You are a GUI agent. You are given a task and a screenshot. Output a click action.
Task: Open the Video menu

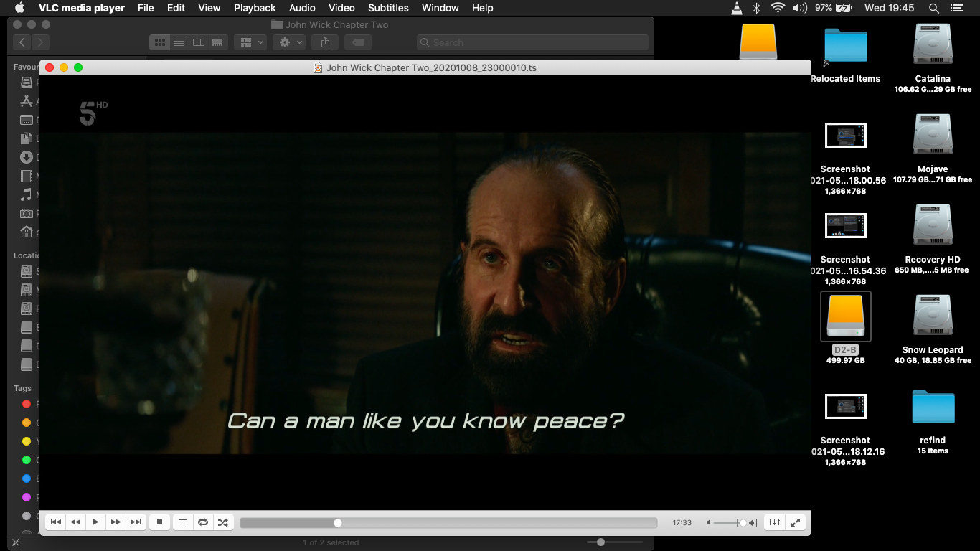click(341, 8)
